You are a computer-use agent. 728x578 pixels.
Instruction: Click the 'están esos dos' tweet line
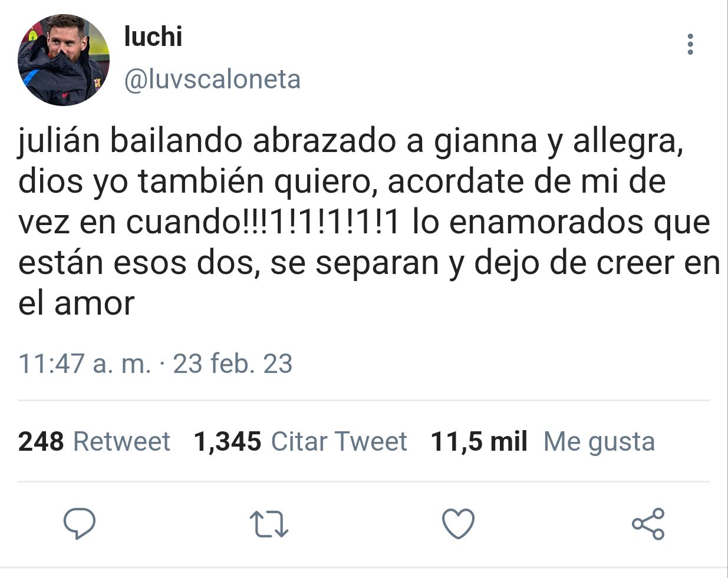370,263
